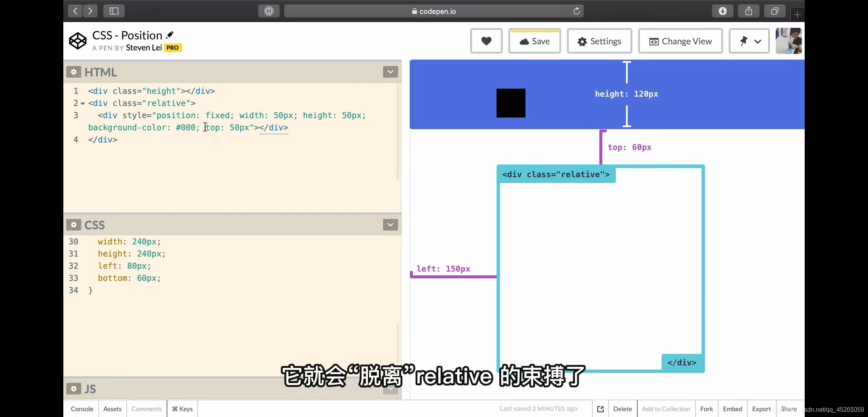Delete this pen
Viewport: 868px width, 417px height.
(622, 409)
